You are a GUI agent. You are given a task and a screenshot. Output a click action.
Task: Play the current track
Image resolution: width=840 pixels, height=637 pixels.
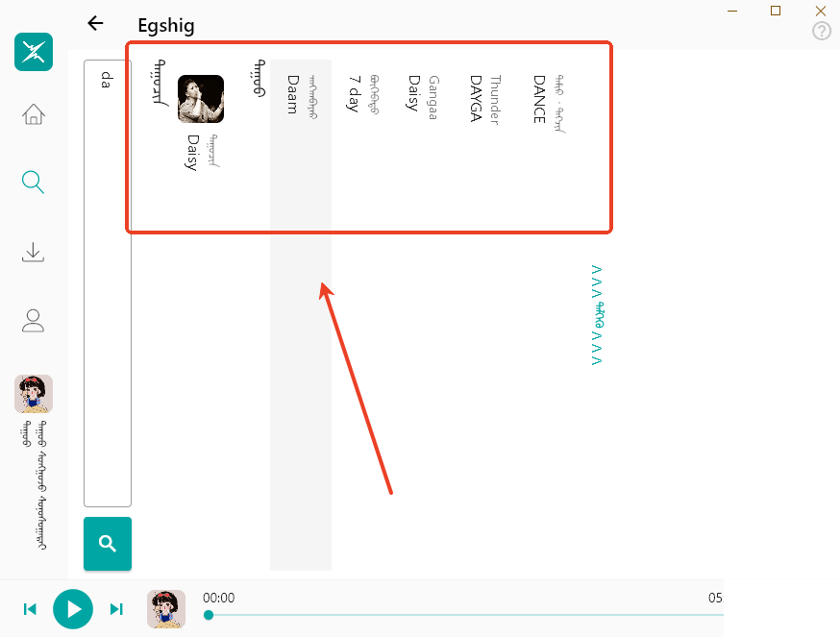tap(73, 609)
